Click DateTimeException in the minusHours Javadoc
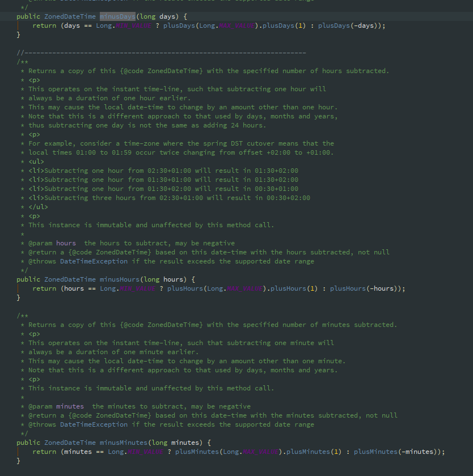Screen dimensions: 473x476 point(94,261)
